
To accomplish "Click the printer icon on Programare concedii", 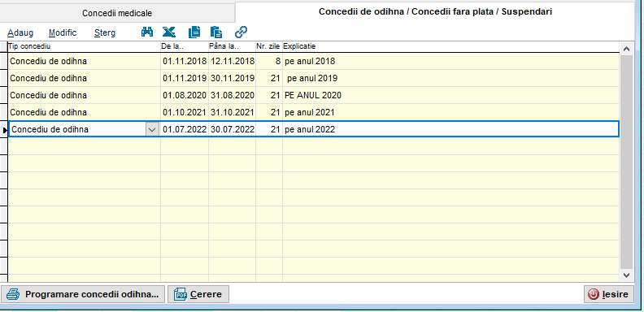I will point(13,294).
